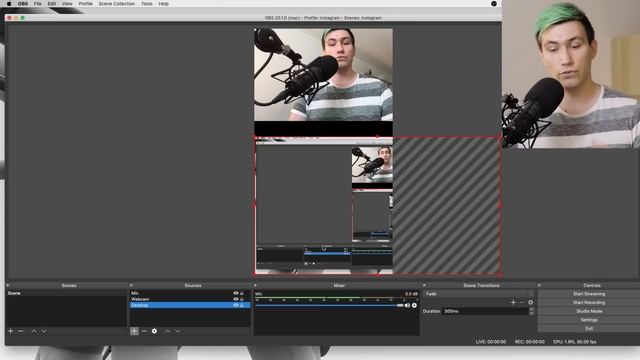Click Start Recording button
The width and height of the screenshot is (640, 360).
tap(589, 302)
